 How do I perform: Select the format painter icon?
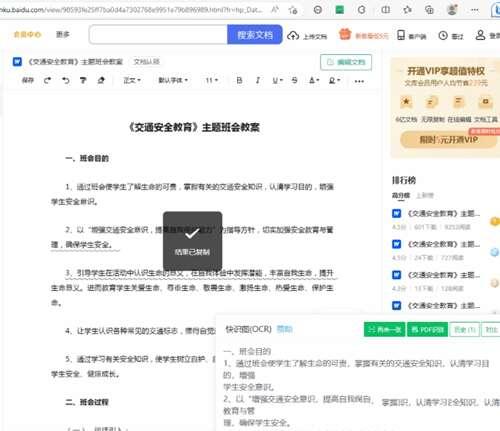pos(83,80)
